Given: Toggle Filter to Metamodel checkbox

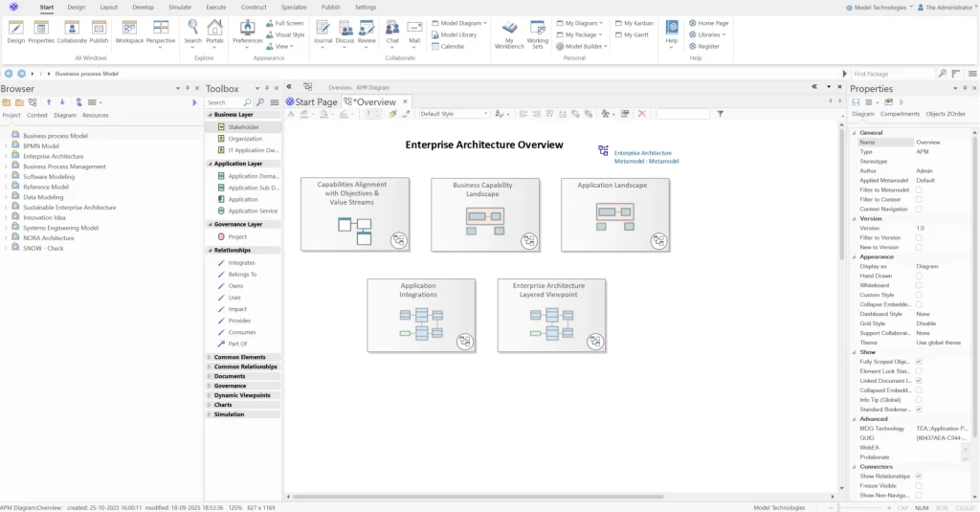Looking at the screenshot, I should pyautogui.click(x=919, y=190).
